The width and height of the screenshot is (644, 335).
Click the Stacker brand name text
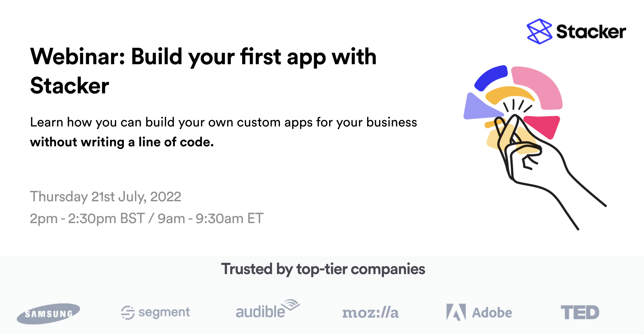(x=591, y=32)
